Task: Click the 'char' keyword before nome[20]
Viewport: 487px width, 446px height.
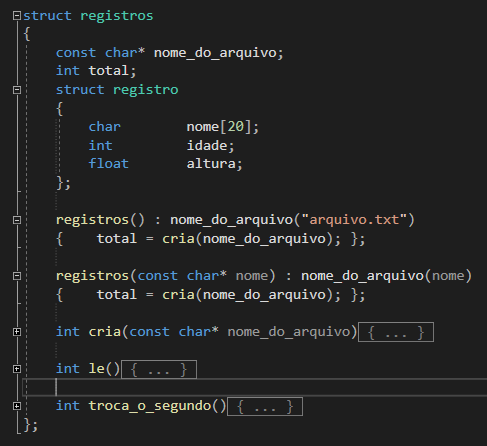Action: pos(105,127)
